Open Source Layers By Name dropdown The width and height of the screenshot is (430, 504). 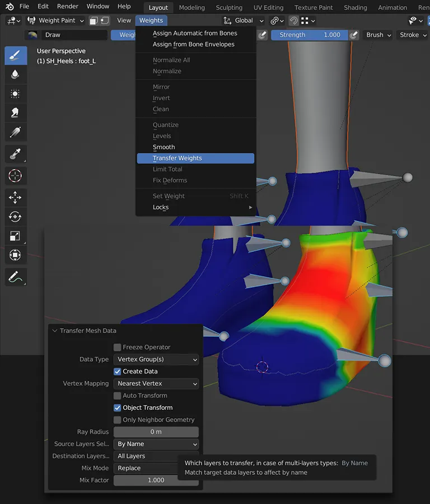pyautogui.click(x=156, y=444)
